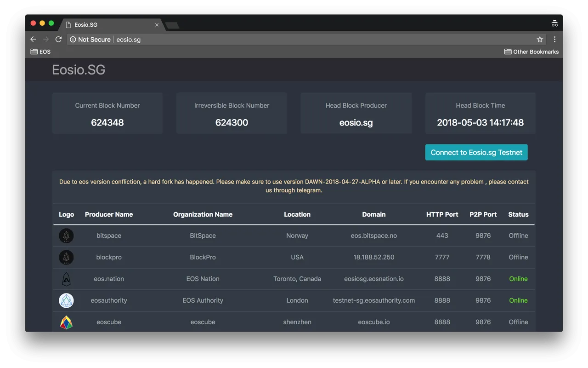
Task: Select the Eosio.SG browser tab
Action: (x=112, y=25)
